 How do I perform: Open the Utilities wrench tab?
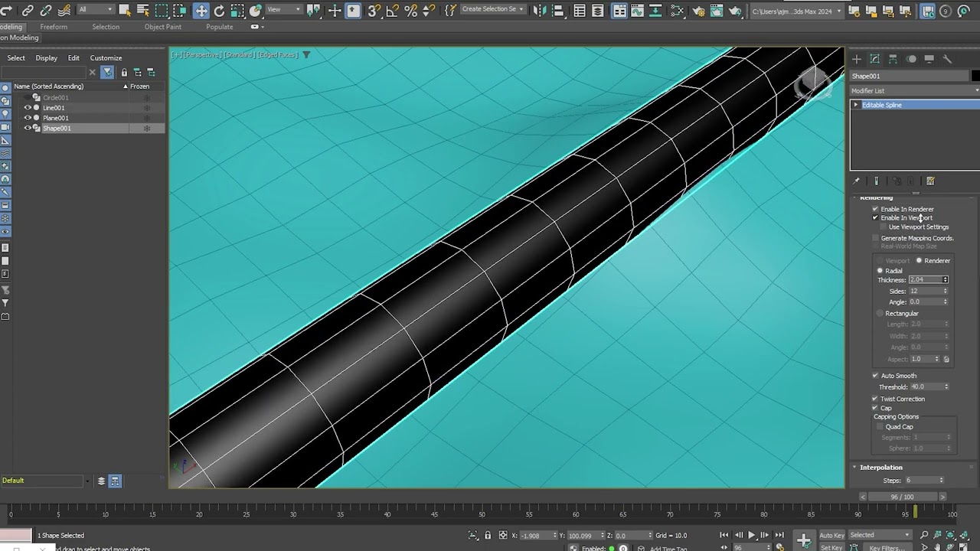tap(947, 59)
